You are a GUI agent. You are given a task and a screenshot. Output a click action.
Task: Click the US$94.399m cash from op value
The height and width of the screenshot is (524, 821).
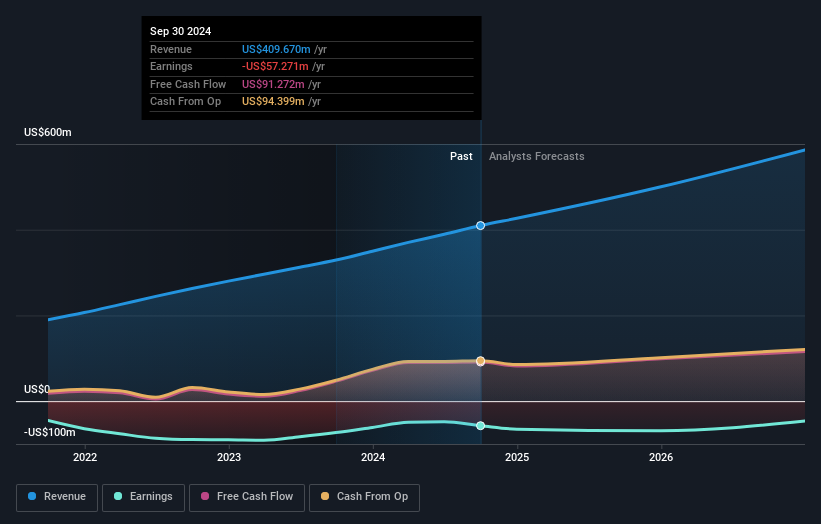coord(273,102)
